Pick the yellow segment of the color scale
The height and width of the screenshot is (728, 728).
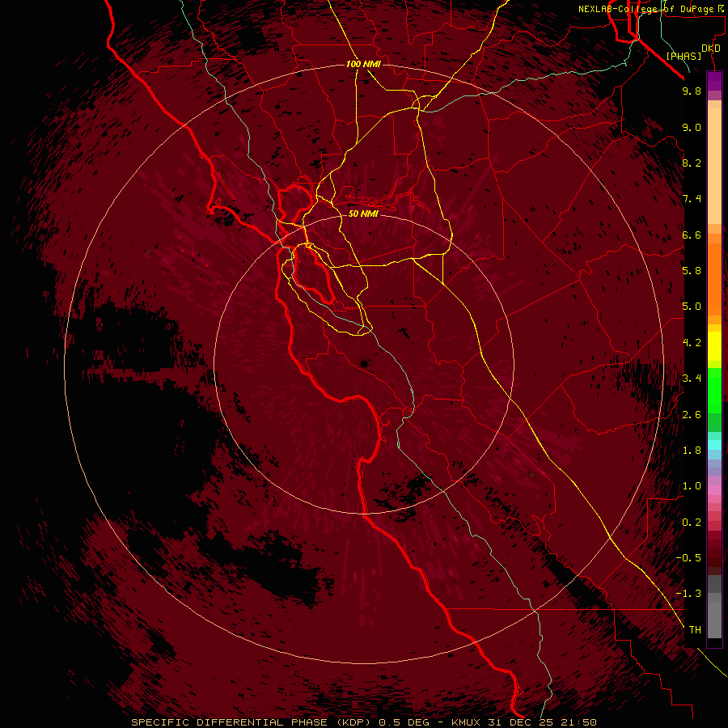pyautogui.click(x=714, y=346)
